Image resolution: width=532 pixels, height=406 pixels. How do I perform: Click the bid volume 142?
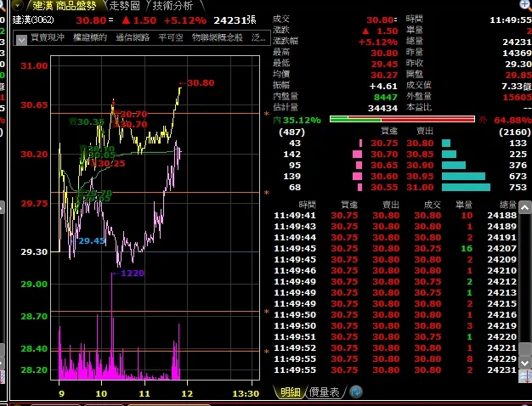[291, 155]
